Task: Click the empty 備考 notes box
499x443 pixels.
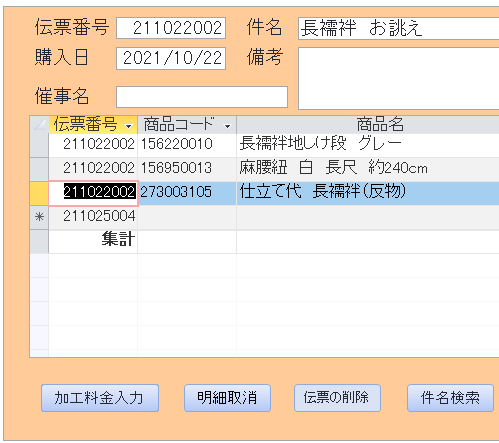Action: click(x=399, y=78)
